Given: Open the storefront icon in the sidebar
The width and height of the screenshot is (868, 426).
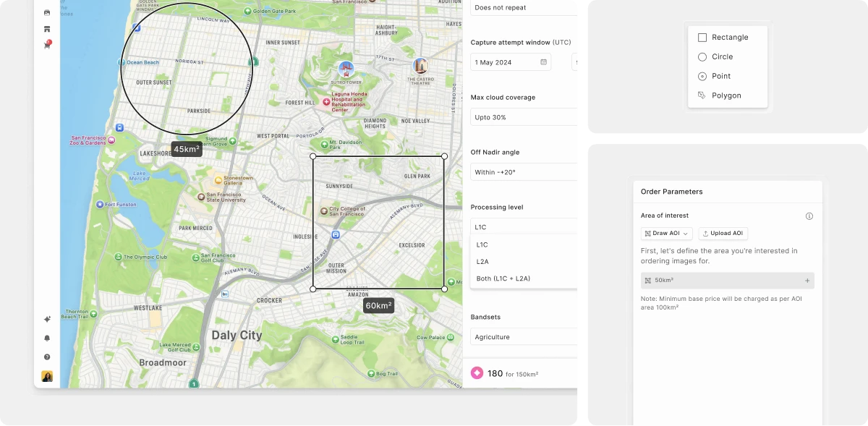Looking at the screenshot, I should pyautogui.click(x=47, y=29).
